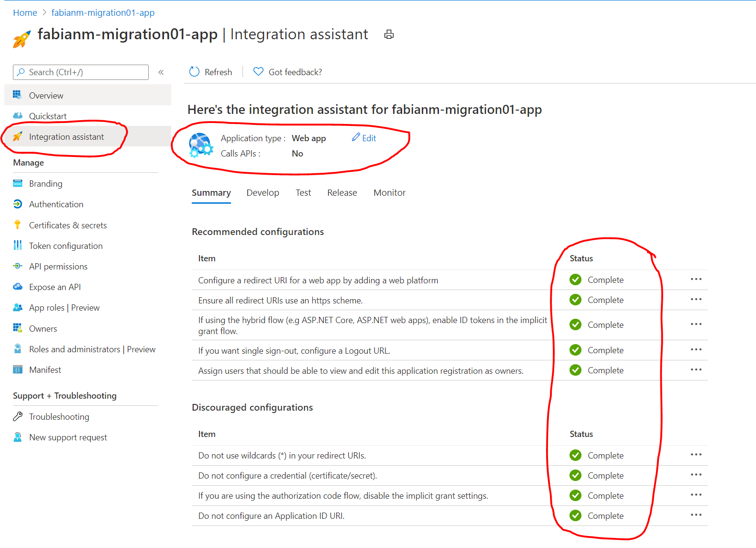Open more options for wildcards row

pyautogui.click(x=696, y=455)
